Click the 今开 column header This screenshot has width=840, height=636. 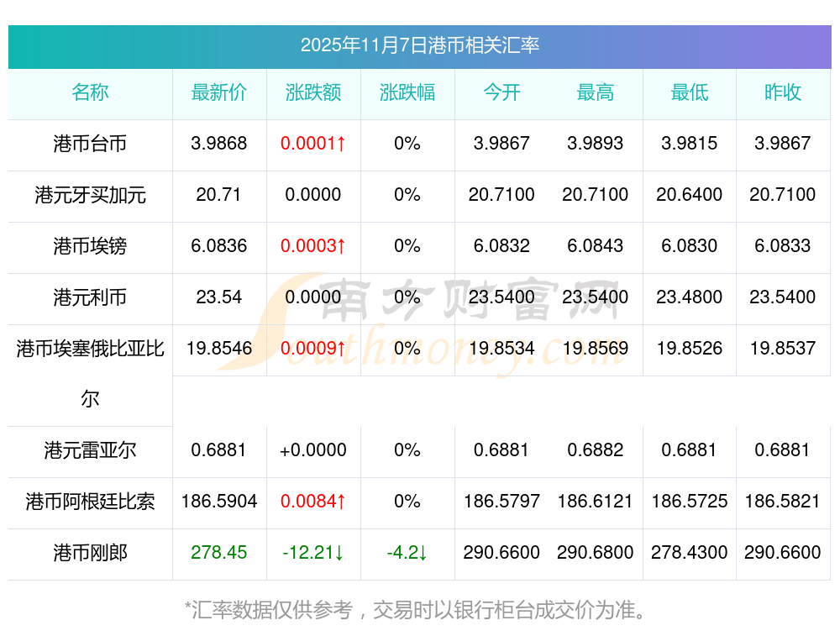click(501, 92)
